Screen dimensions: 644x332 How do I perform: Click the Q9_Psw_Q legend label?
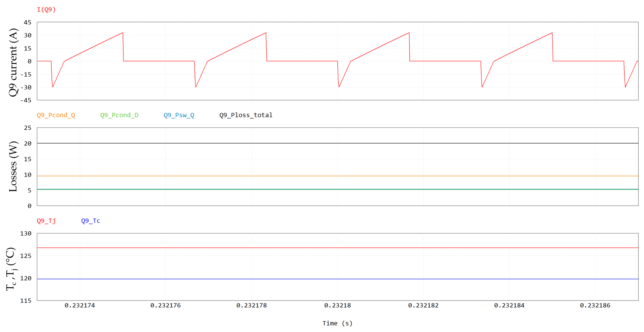click(179, 115)
